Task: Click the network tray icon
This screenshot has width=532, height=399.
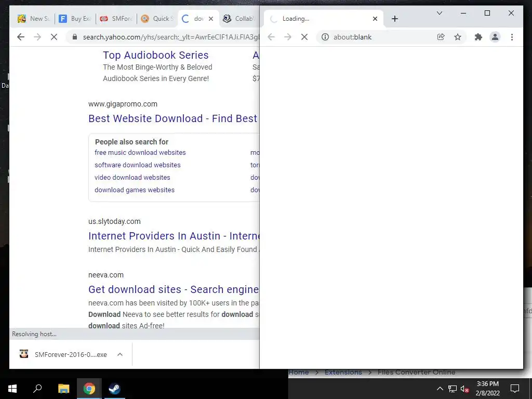Action: tap(453, 389)
